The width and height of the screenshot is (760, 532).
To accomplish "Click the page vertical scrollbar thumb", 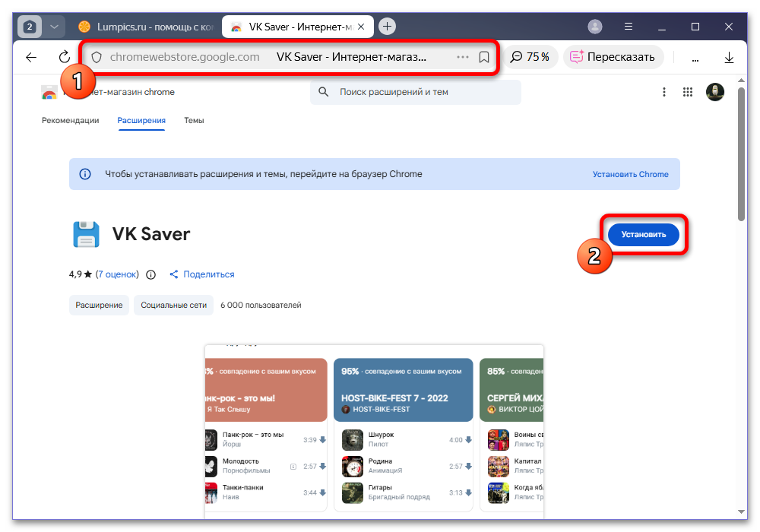I will (741, 154).
